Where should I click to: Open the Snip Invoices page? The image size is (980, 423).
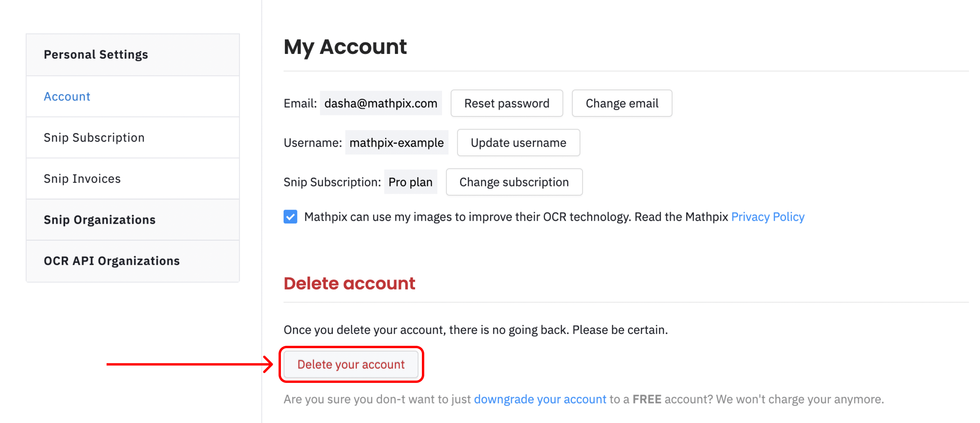[x=82, y=178]
